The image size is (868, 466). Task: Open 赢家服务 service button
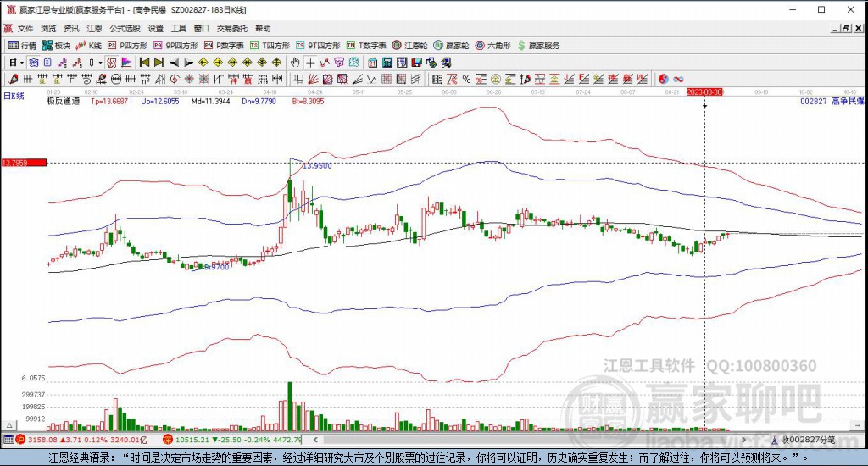click(x=538, y=46)
